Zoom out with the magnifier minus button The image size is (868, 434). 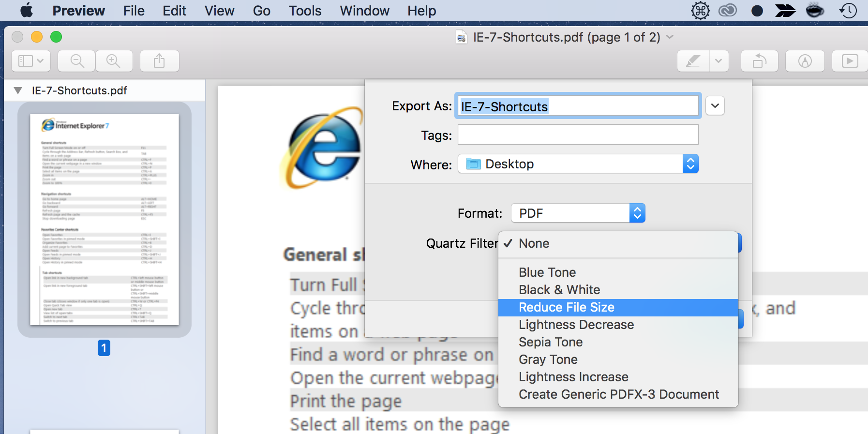tap(77, 61)
